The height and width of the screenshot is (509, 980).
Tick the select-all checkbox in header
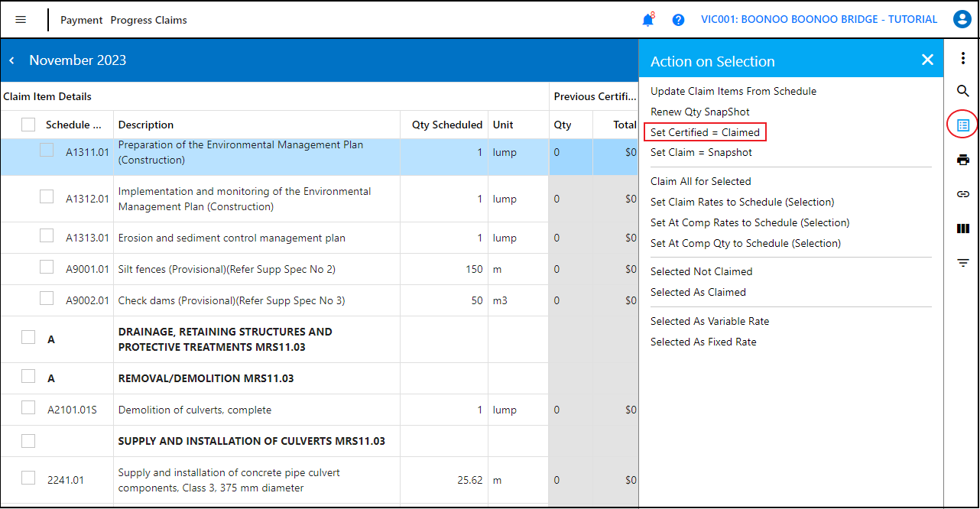[28, 125]
